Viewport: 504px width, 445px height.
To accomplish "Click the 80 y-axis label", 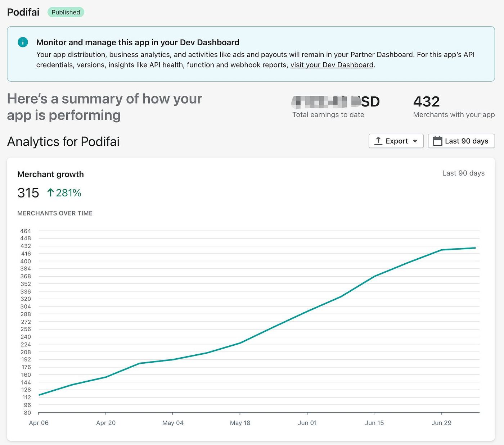I will [x=27, y=413].
